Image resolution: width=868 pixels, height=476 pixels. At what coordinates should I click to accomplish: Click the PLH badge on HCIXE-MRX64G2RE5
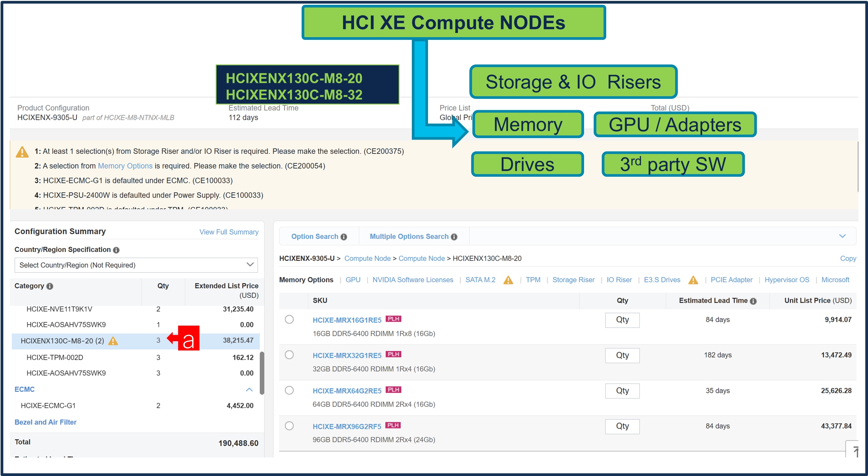coord(393,389)
